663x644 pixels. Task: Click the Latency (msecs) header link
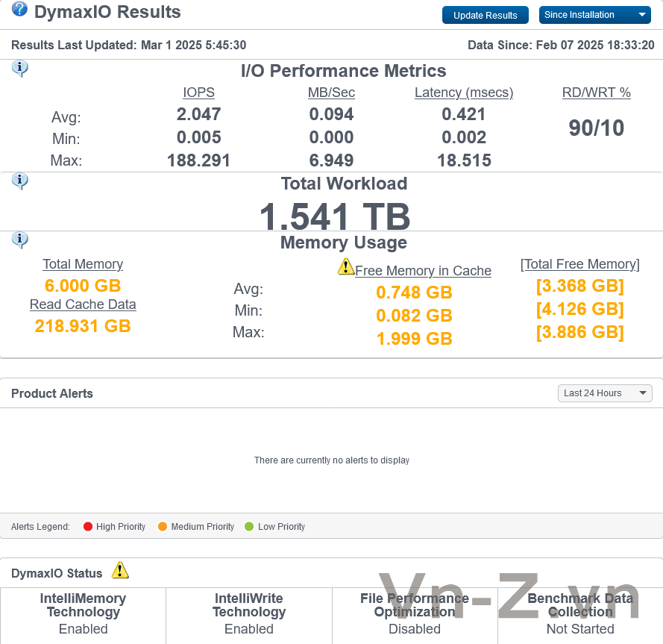[464, 93]
